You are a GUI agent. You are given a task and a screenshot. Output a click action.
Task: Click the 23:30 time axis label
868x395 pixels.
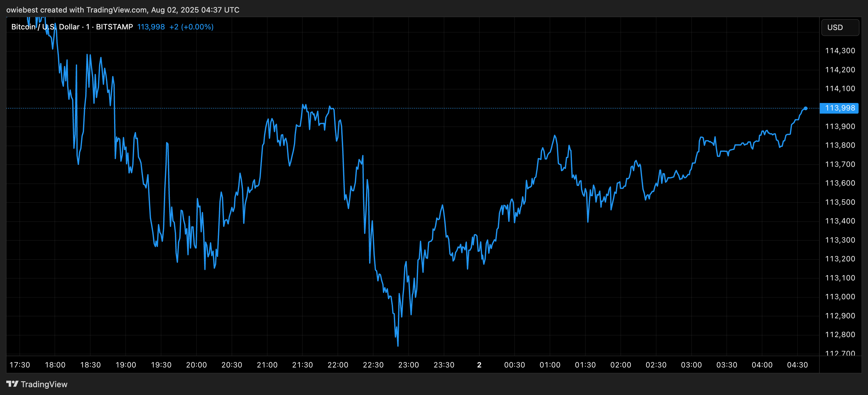click(444, 365)
